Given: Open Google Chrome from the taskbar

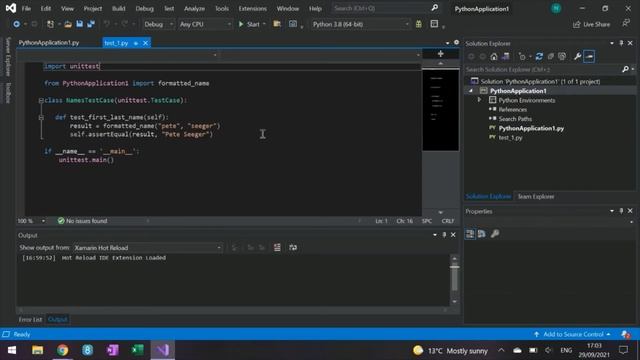Looking at the screenshot, I should pos(62,350).
